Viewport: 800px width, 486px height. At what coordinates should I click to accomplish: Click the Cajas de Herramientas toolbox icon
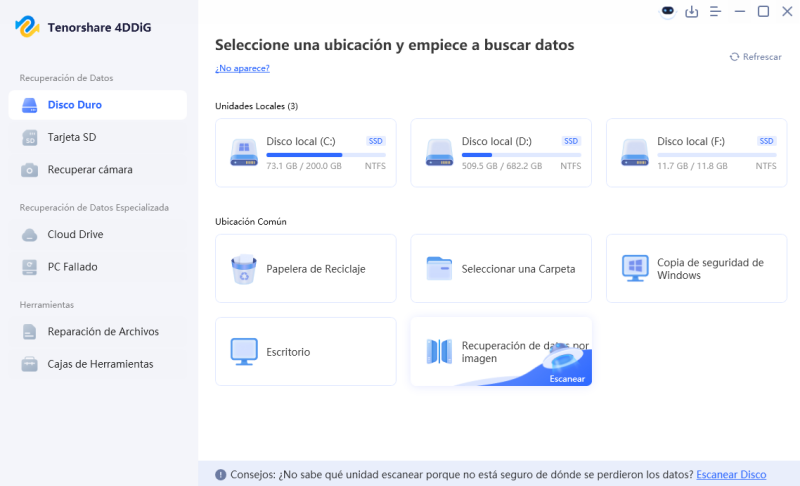click(x=30, y=364)
